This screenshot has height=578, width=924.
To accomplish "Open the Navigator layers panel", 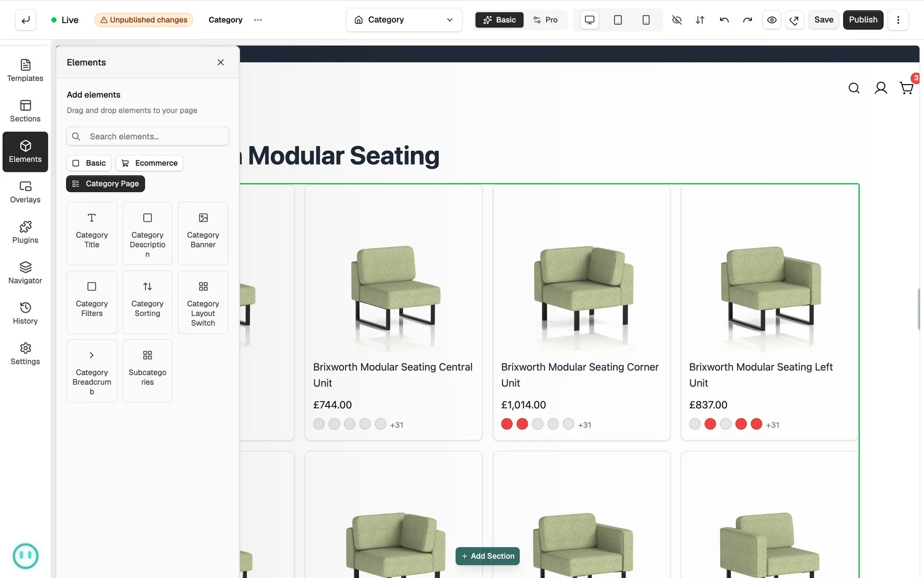I will coord(25,273).
